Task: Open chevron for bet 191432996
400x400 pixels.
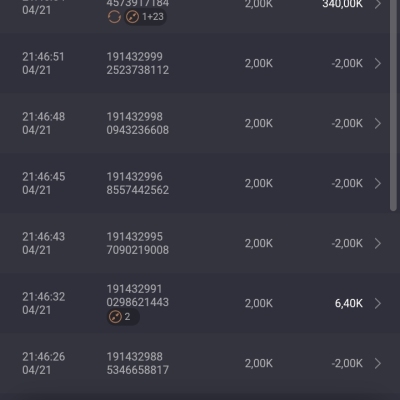Action: [x=378, y=183]
